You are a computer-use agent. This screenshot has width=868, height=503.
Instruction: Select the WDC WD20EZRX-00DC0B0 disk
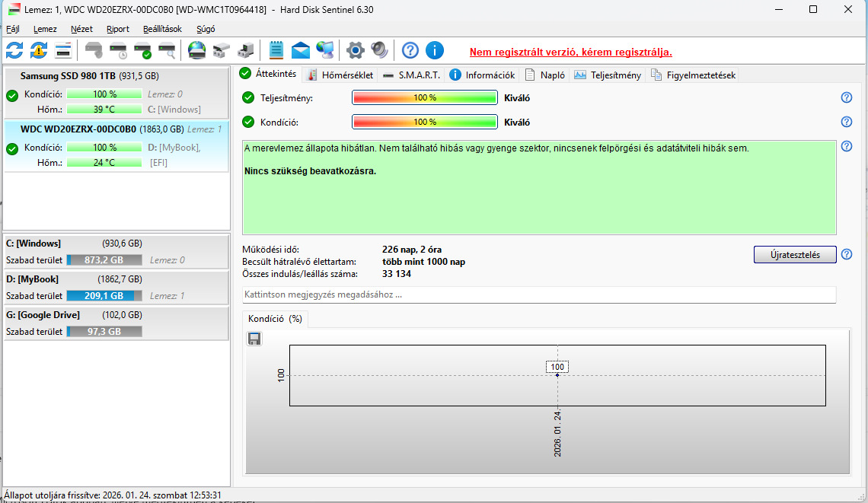116,146
